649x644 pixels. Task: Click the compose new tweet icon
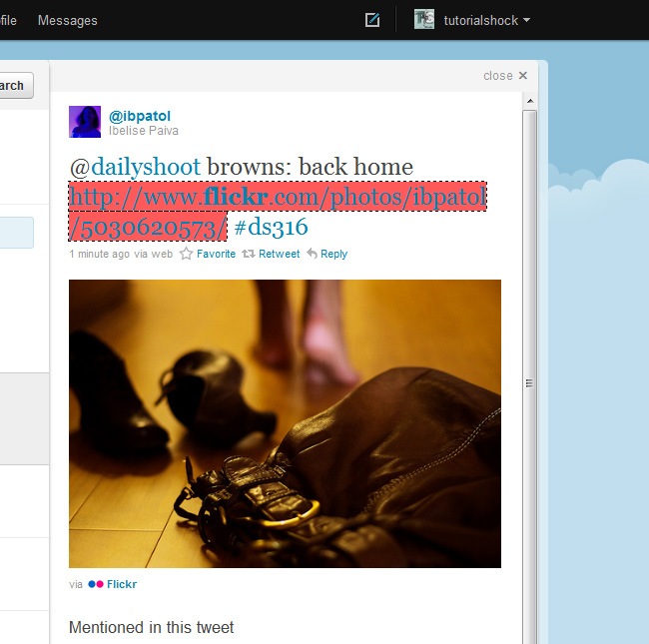pyautogui.click(x=372, y=20)
